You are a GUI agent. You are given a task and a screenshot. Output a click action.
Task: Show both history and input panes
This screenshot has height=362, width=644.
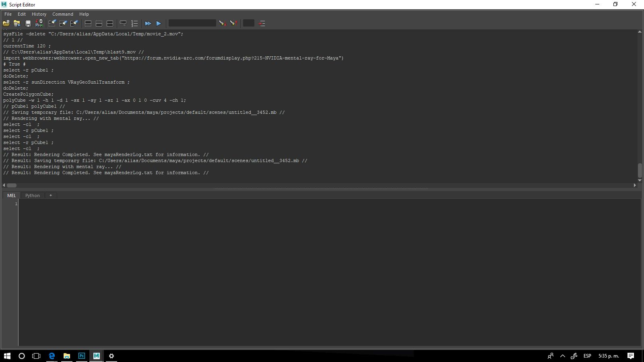click(x=110, y=23)
